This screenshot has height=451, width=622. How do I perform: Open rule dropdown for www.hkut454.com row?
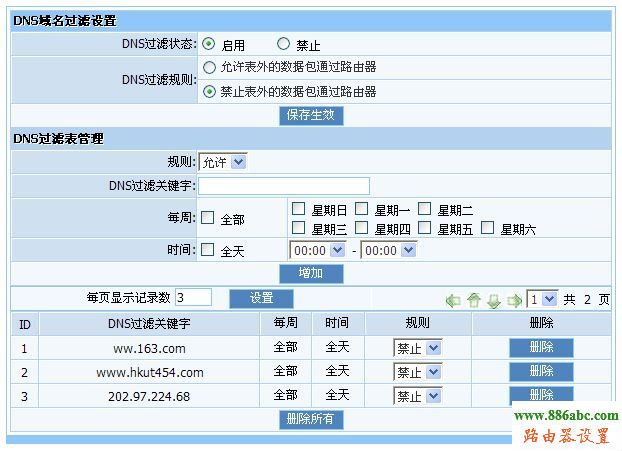417,372
